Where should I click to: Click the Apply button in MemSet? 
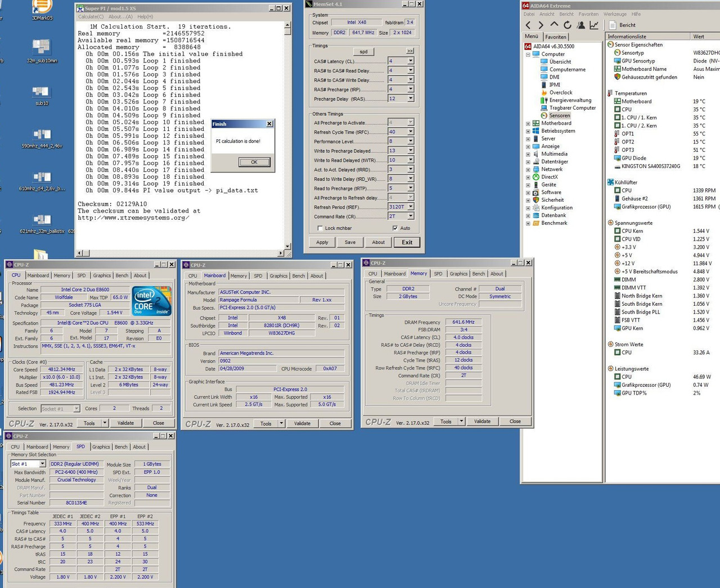322,242
